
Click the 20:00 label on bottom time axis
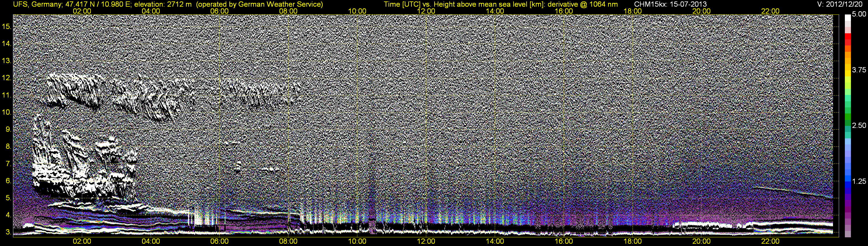coord(702,242)
